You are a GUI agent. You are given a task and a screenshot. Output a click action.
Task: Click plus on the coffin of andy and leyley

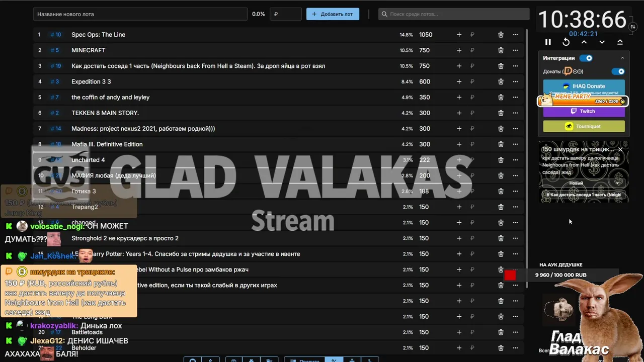tap(459, 97)
